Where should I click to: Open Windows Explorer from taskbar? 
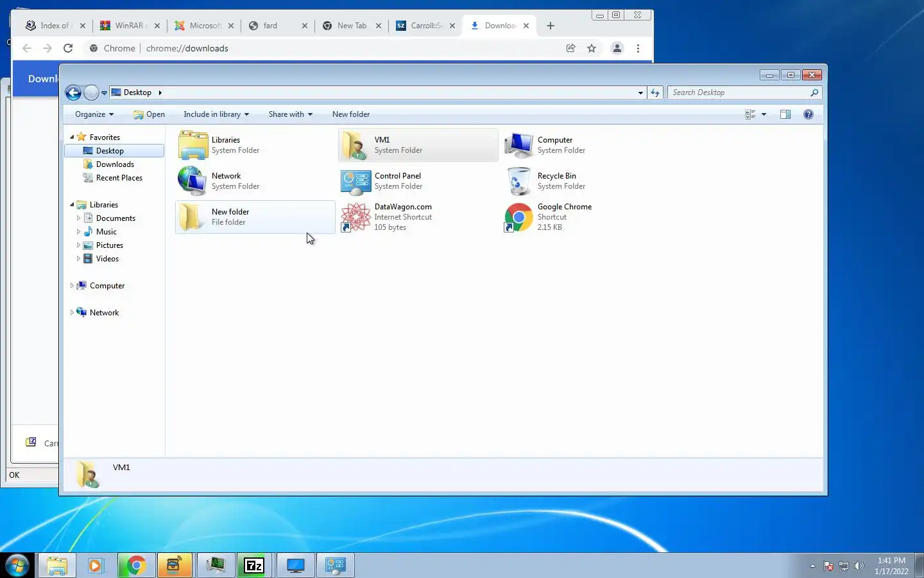(x=57, y=566)
